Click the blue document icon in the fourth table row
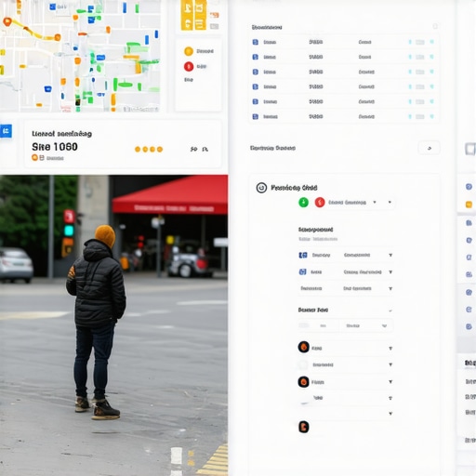Image resolution: width=476 pixels, height=476 pixels. tap(256, 86)
